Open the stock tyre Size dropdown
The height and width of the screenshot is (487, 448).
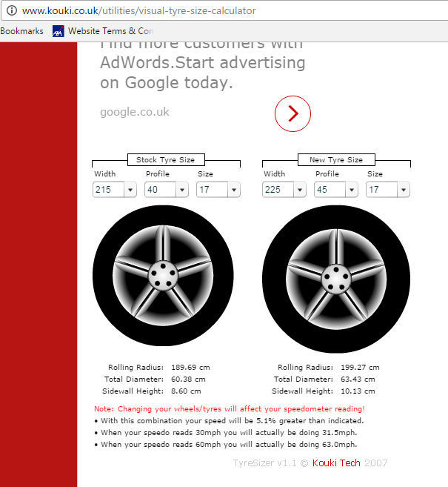pyautogui.click(x=218, y=190)
